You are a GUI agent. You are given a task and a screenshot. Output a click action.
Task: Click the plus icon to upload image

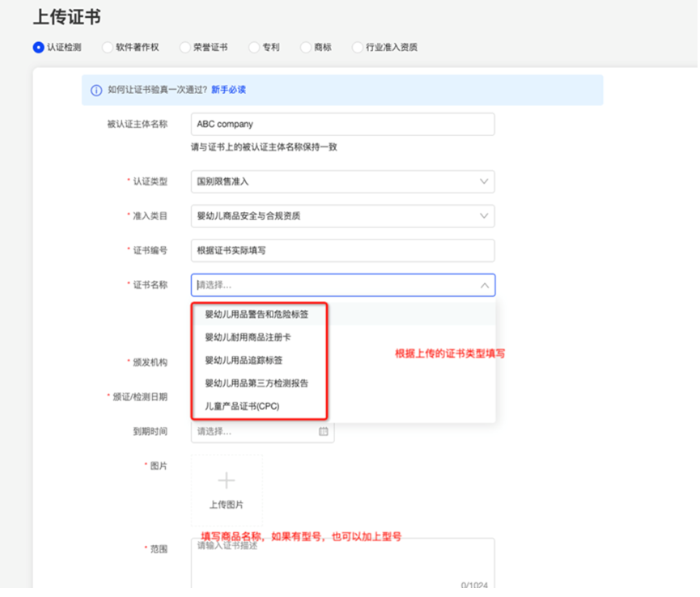point(227,481)
